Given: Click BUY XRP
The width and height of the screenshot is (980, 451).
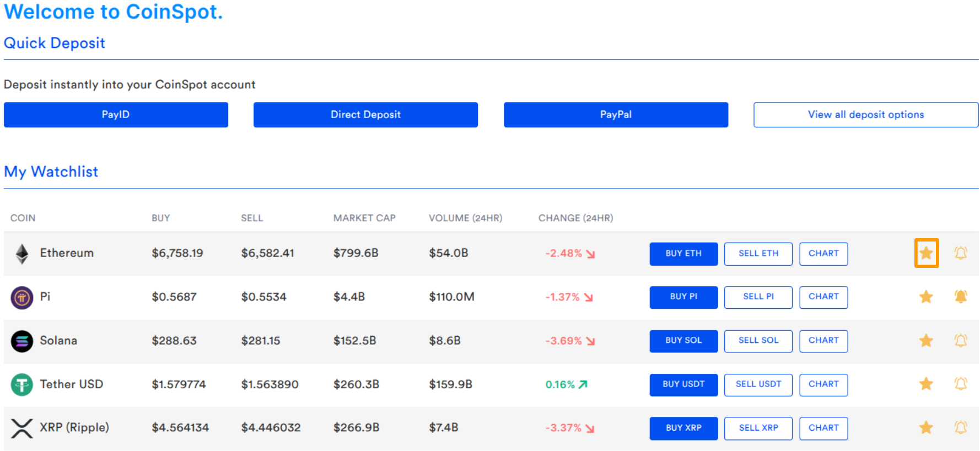Looking at the screenshot, I should coord(683,428).
